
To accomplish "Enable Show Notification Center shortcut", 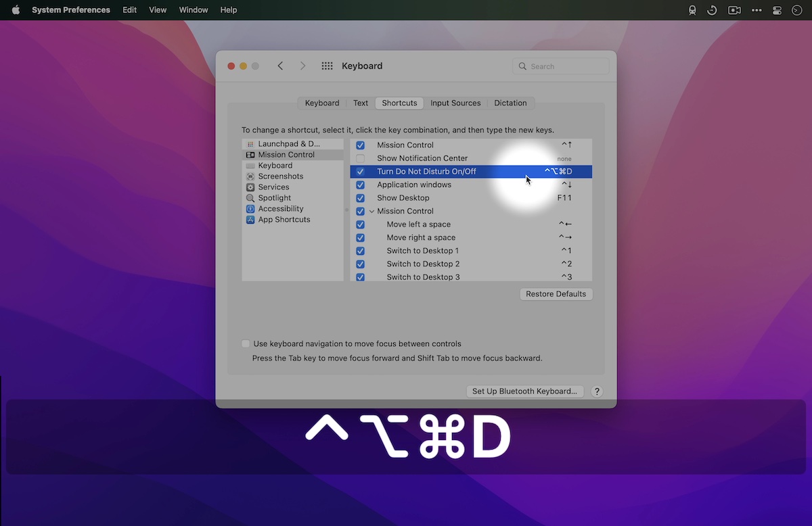I will (x=360, y=158).
